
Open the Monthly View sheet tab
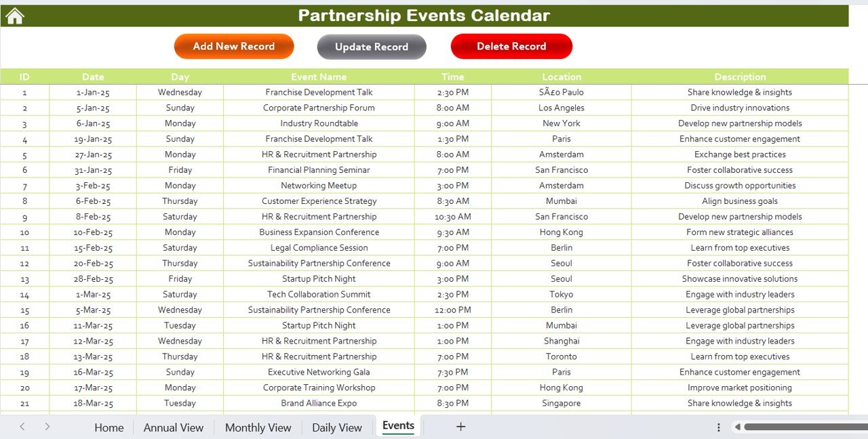point(258,427)
